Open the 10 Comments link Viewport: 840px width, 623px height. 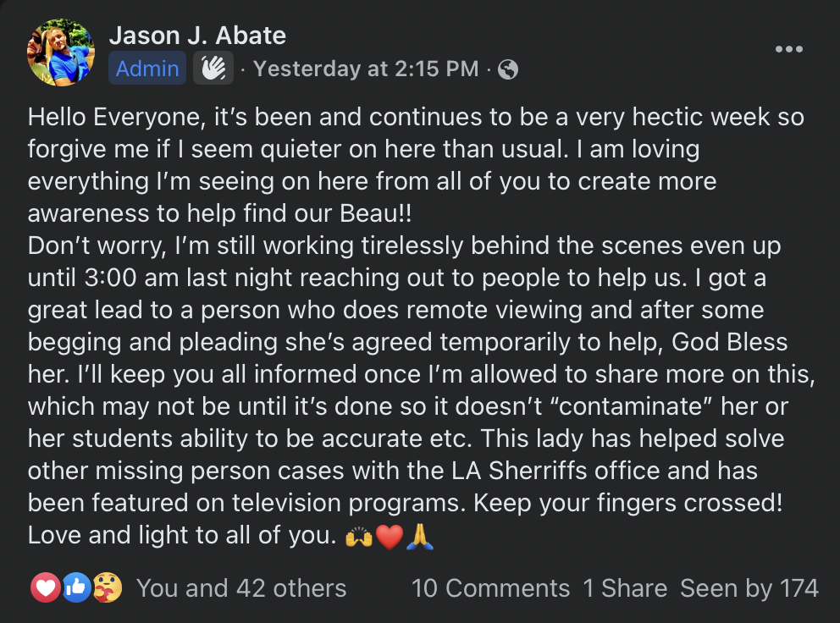coord(490,587)
